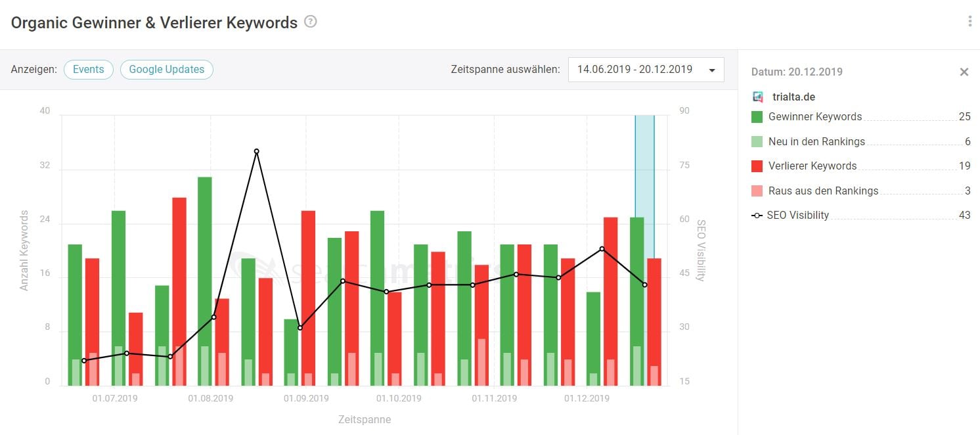The height and width of the screenshot is (435, 980).
Task: Open the help question mark next to the title
Action: pos(311,22)
